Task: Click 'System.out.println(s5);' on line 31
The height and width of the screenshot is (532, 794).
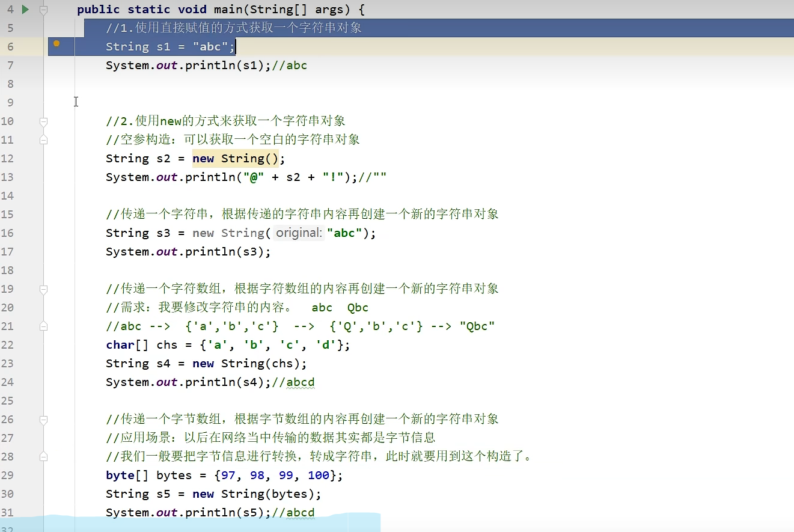Action: (x=189, y=513)
